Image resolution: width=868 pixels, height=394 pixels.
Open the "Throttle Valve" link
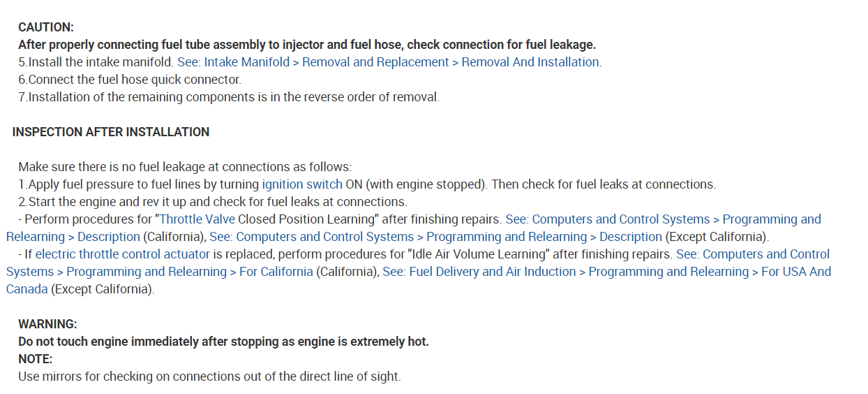[197, 219]
